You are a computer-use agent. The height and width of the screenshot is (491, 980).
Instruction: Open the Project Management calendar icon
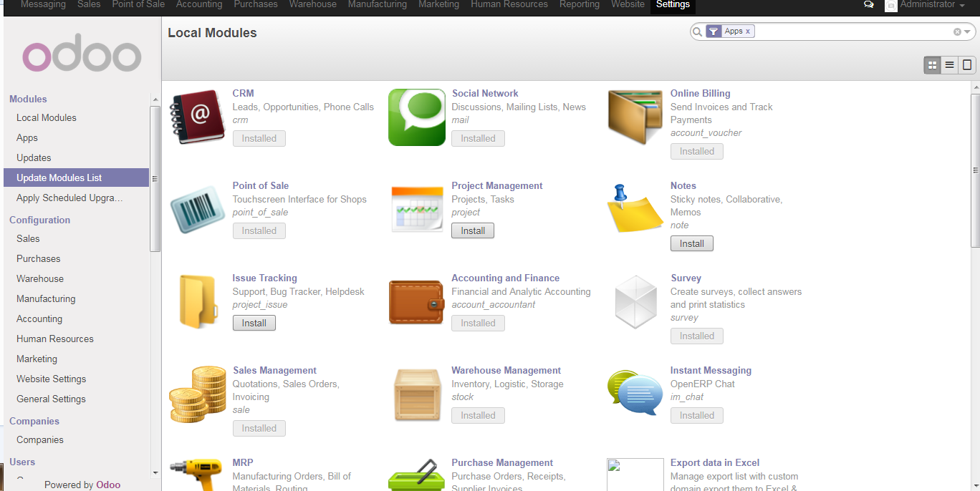[417, 209]
